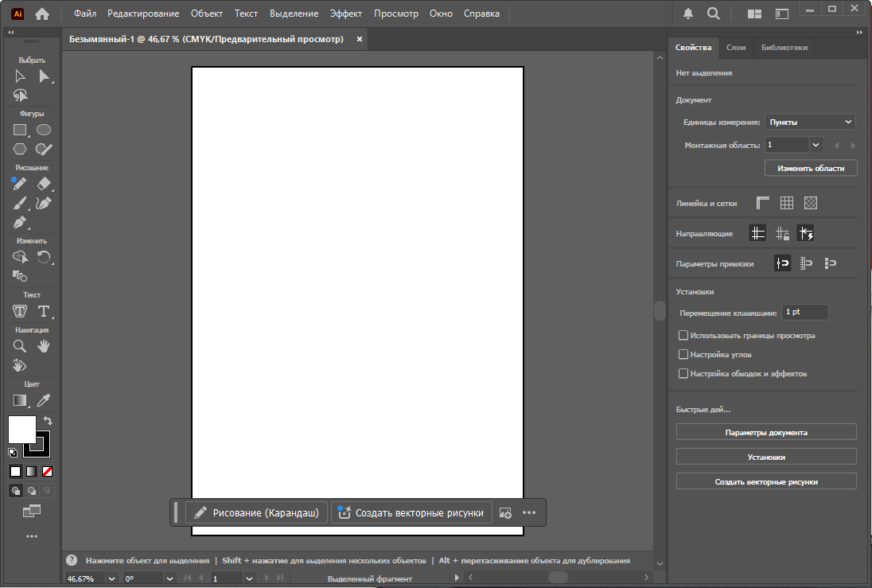Click the white fill color swatch
Image resolution: width=872 pixels, height=588 pixels.
pyautogui.click(x=21, y=429)
